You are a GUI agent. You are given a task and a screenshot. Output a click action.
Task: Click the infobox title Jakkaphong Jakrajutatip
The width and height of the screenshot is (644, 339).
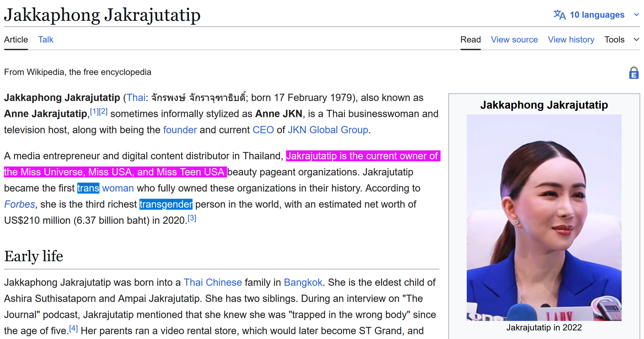click(544, 105)
